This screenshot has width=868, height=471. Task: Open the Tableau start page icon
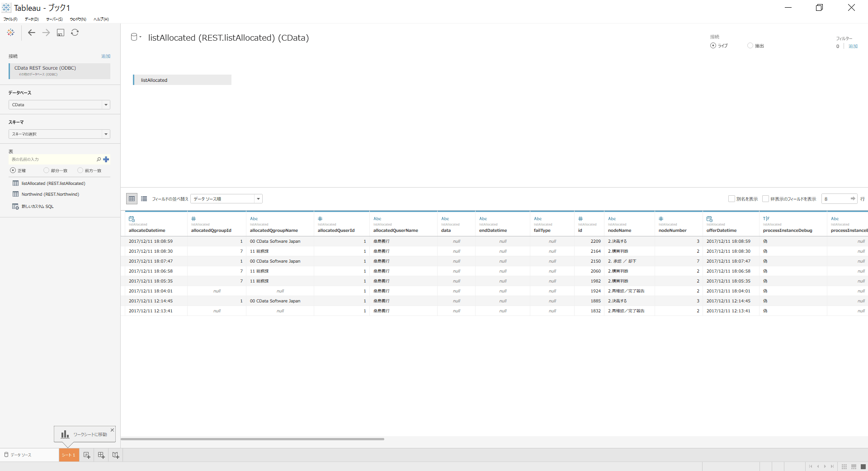11,33
